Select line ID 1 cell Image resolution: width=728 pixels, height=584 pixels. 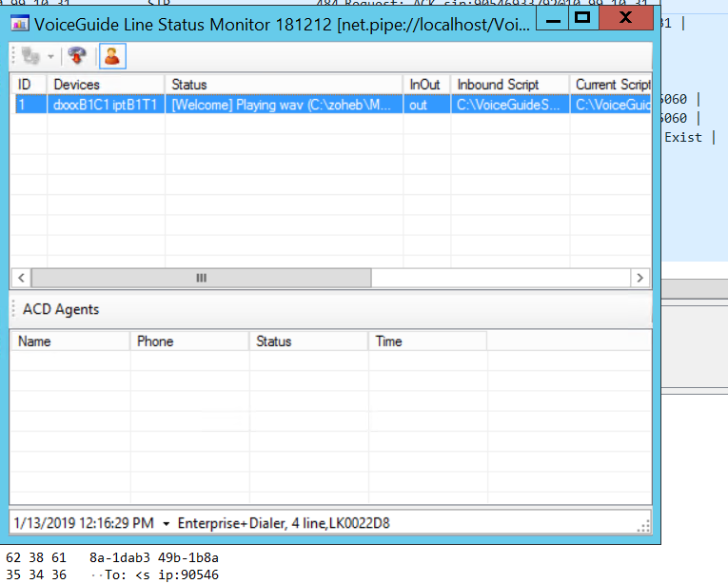click(30, 105)
